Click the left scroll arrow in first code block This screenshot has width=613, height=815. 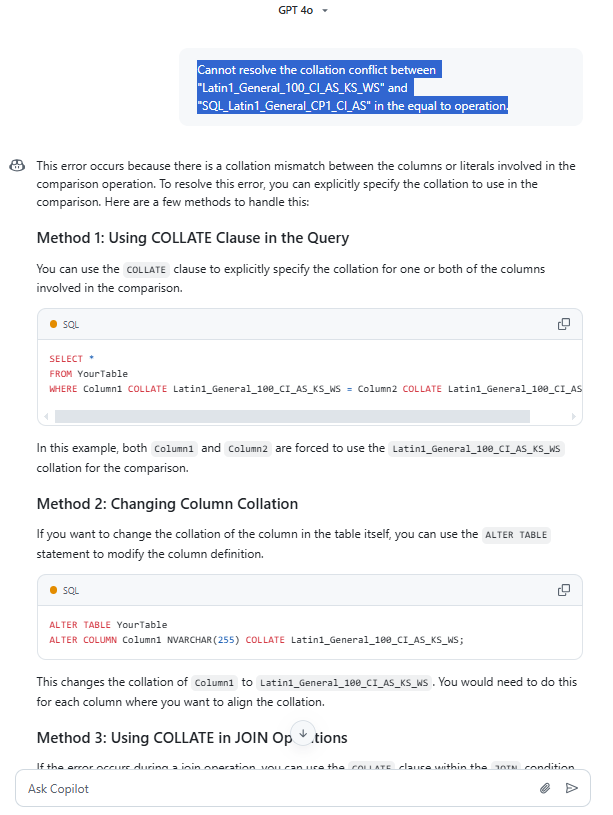[47, 416]
